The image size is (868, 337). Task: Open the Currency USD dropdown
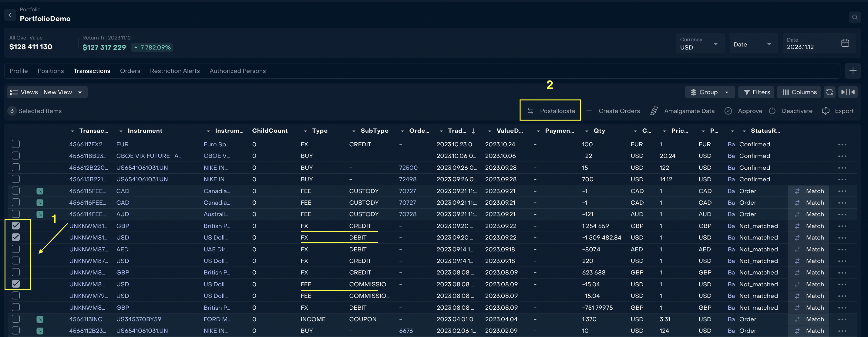click(x=700, y=43)
